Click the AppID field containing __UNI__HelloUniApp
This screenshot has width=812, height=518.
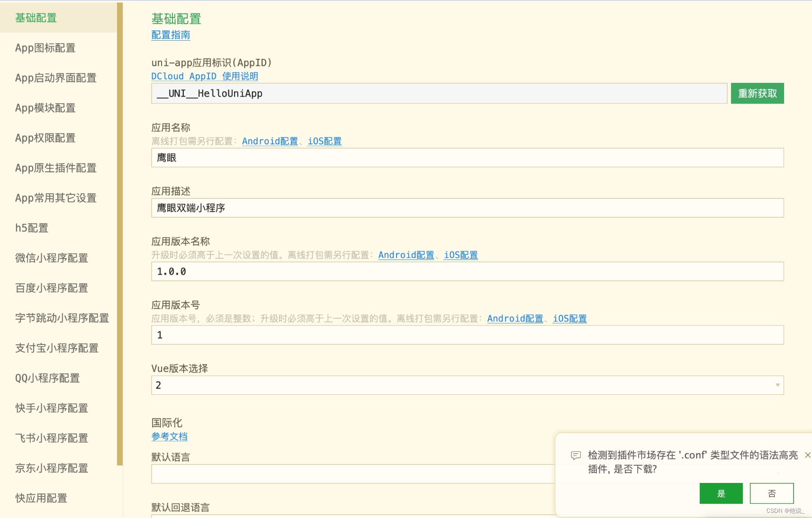(x=439, y=93)
